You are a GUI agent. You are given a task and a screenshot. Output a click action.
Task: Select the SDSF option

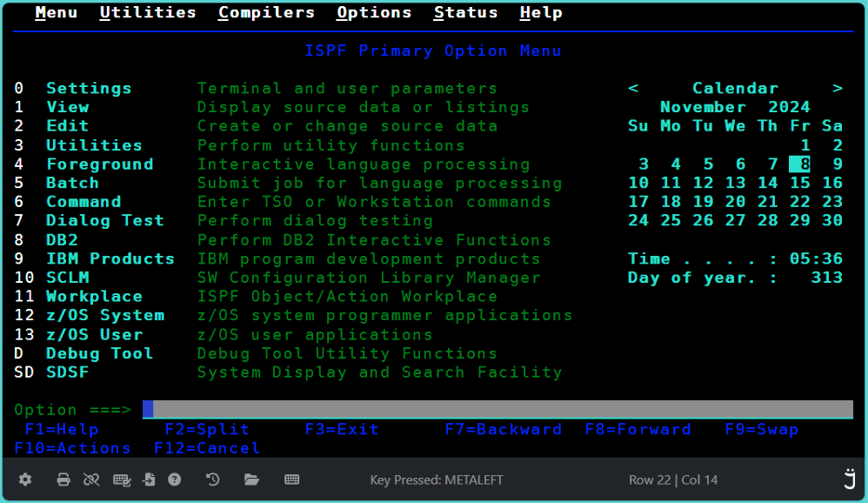point(68,372)
